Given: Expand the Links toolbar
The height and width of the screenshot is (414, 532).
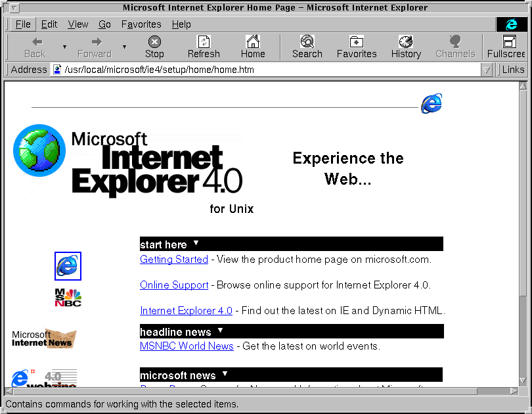Looking at the screenshot, I should [513, 70].
